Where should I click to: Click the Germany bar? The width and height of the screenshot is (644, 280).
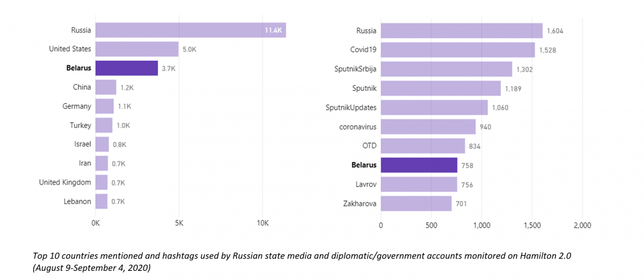click(x=105, y=106)
